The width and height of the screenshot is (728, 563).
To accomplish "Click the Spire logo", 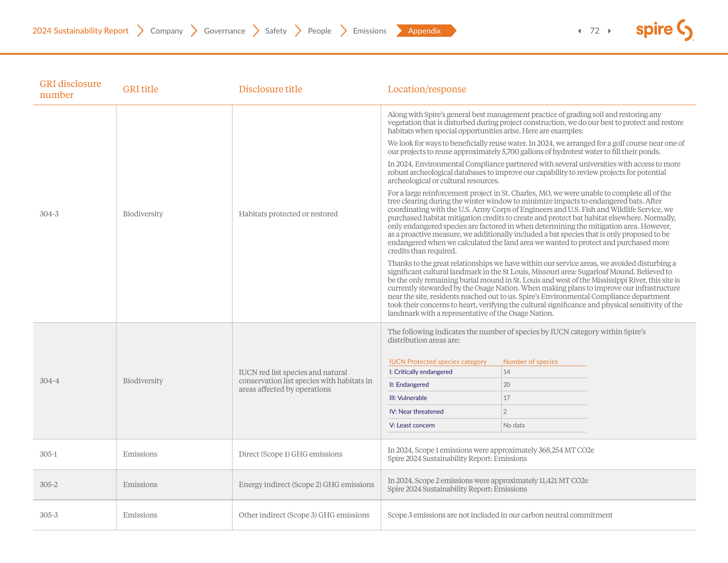I will tap(665, 30).
